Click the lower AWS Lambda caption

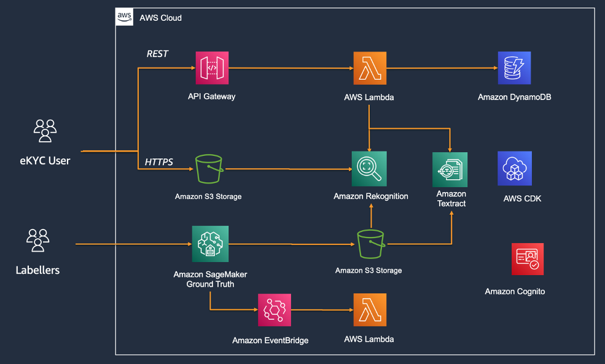point(369,339)
